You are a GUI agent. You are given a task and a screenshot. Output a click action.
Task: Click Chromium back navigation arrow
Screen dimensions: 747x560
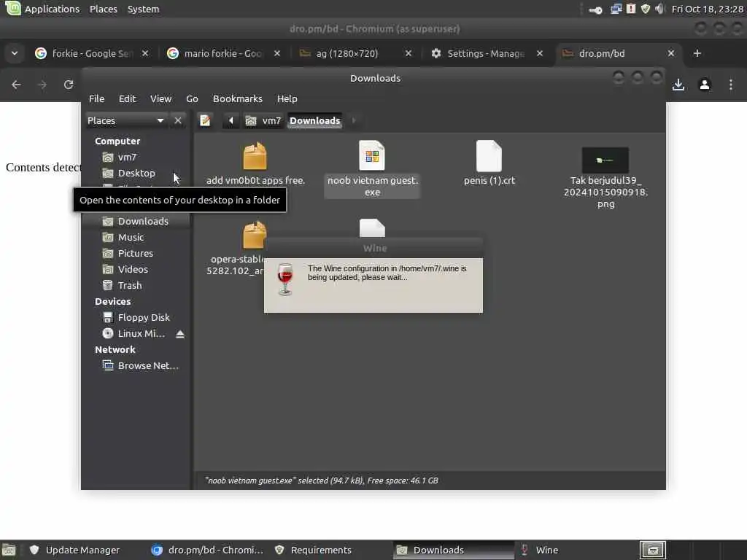16,85
